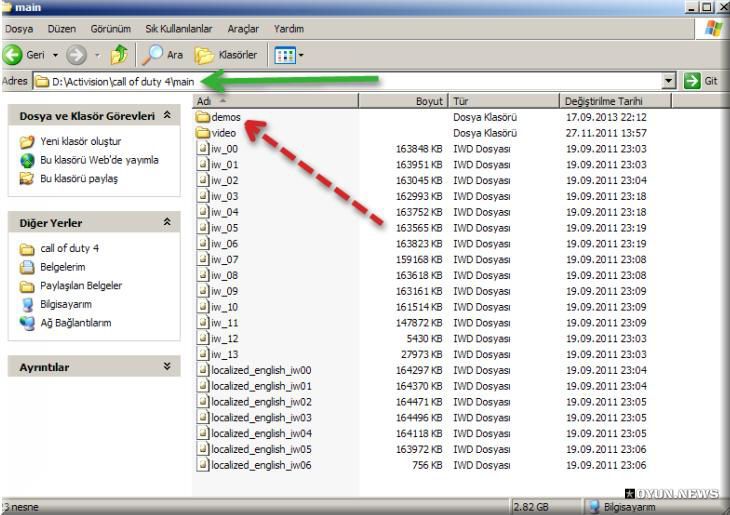Screen dimensions: 730x515
Task: Click the 756 KB size value
Action: point(427,465)
